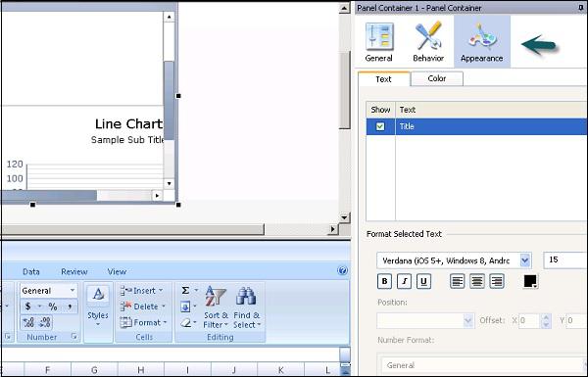The height and width of the screenshot is (377, 588).
Task: Switch to the Color tab
Action: 437,78
